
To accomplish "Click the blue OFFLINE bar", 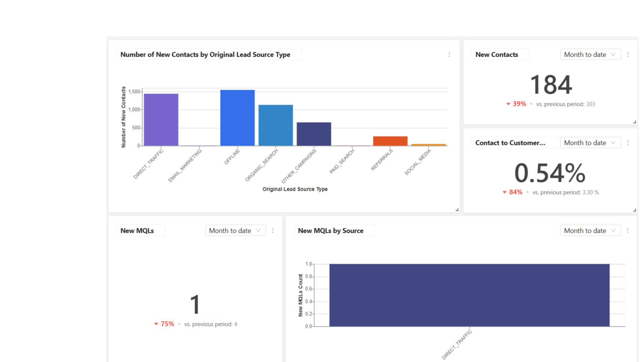I will (x=237, y=118).
